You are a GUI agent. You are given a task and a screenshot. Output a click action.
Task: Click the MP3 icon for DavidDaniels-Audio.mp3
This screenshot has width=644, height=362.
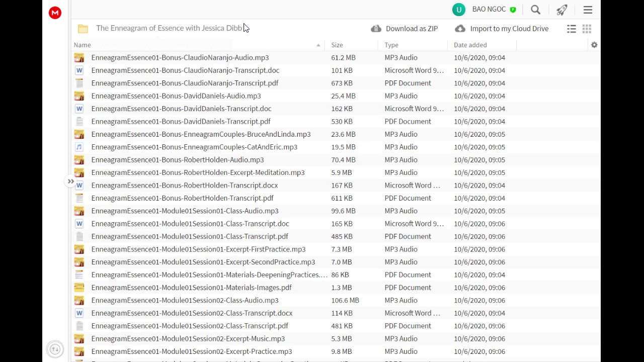(79, 96)
